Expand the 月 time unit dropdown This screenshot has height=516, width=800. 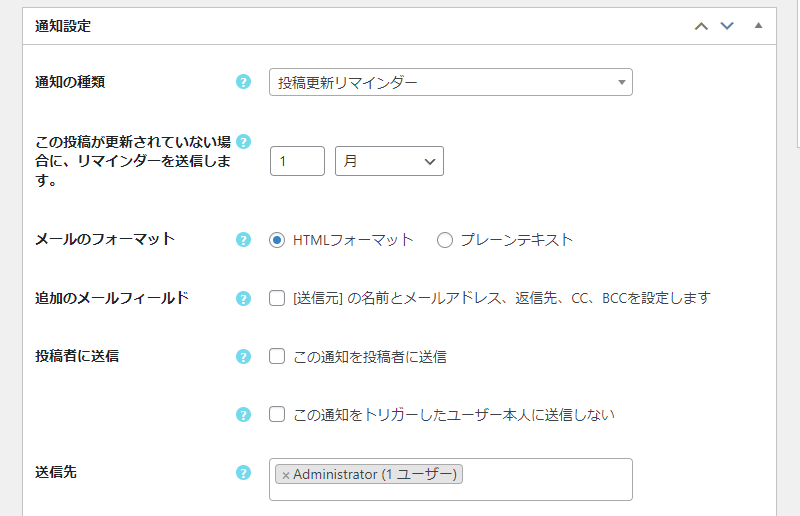[389, 161]
